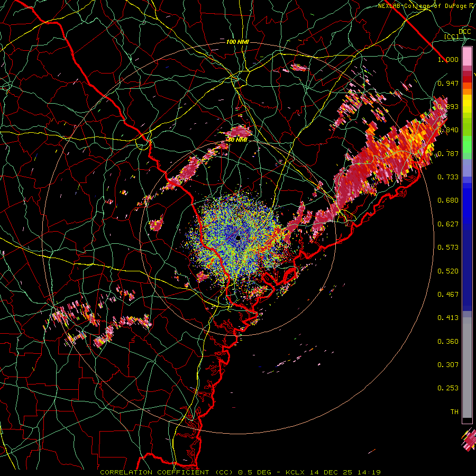Click the 0.467 scale label
This screenshot has height=476, width=476.
pyautogui.click(x=448, y=295)
